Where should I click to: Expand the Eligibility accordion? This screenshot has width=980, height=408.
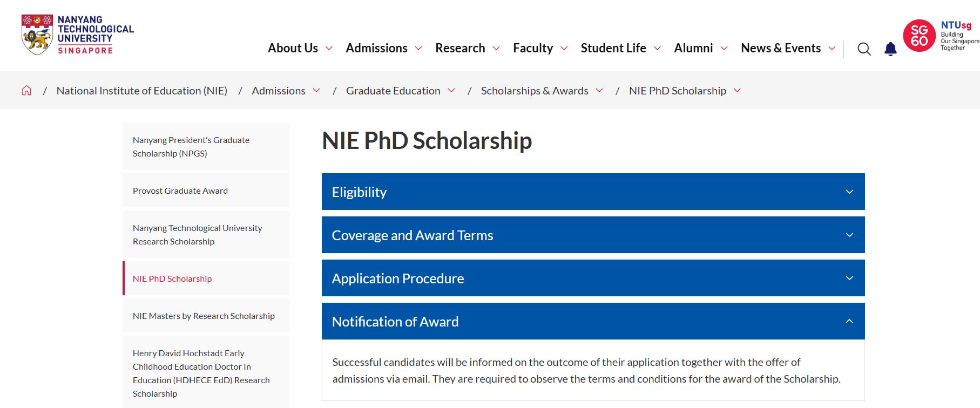coord(593,192)
